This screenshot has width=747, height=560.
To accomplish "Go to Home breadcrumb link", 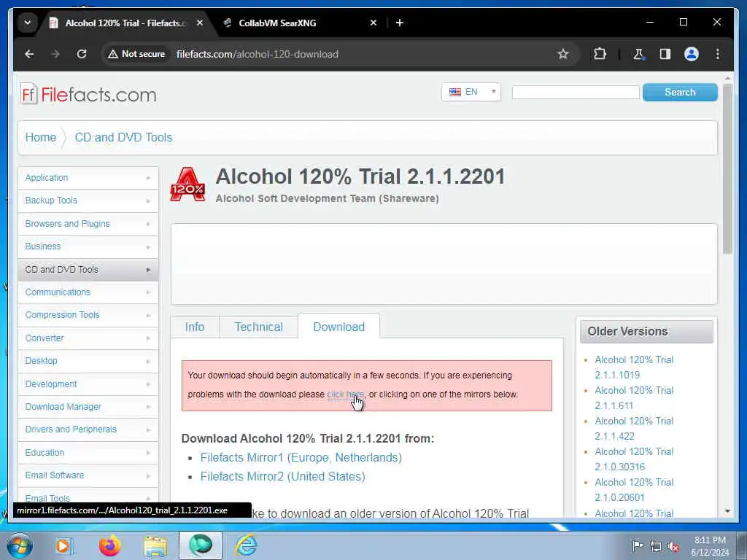I will [x=41, y=137].
